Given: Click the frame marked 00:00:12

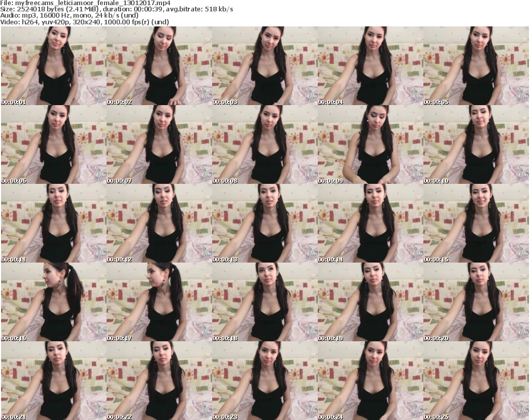Looking at the screenshot, I should (159, 223).
